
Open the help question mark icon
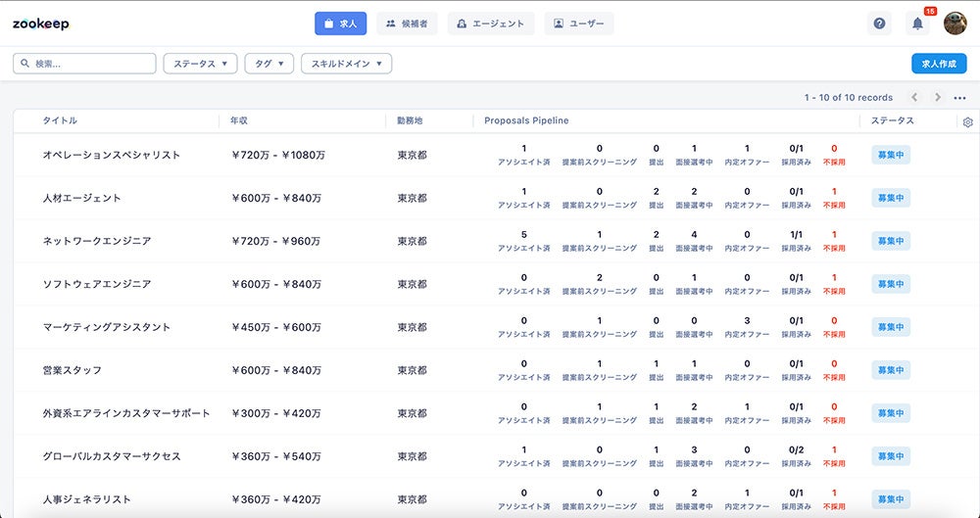[879, 24]
